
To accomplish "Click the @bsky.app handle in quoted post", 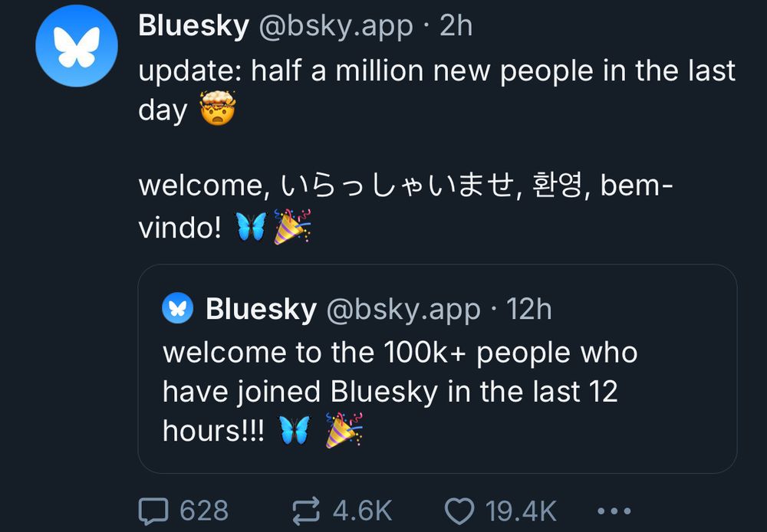I will point(404,310).
